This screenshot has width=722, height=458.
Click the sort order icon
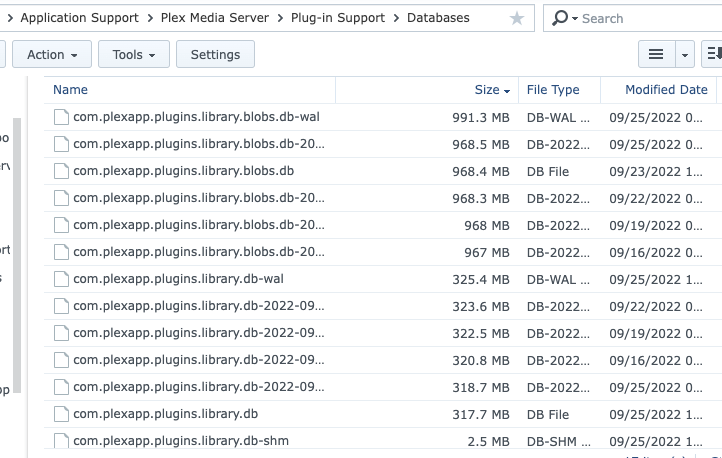[714, 55]
